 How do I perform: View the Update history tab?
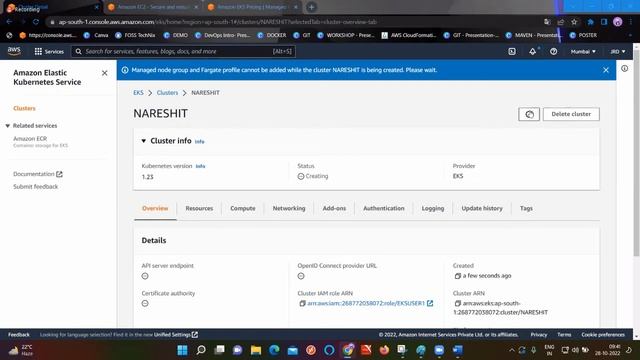(482, 208)
